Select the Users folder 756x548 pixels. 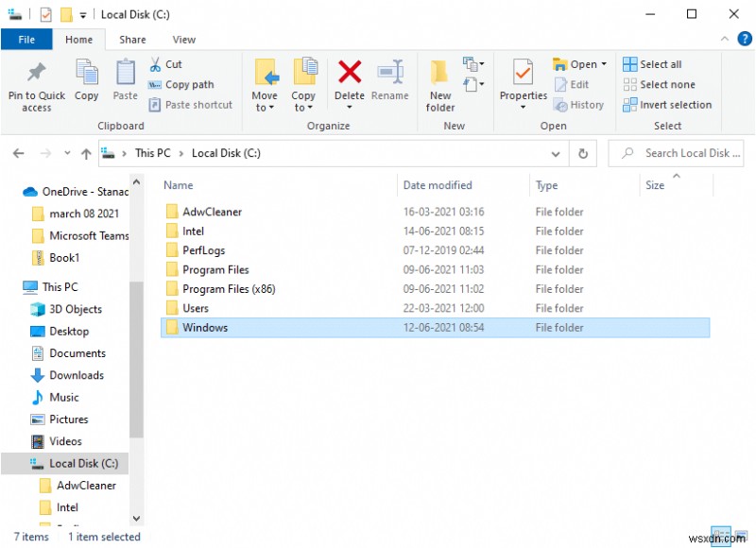click(187, 308)
